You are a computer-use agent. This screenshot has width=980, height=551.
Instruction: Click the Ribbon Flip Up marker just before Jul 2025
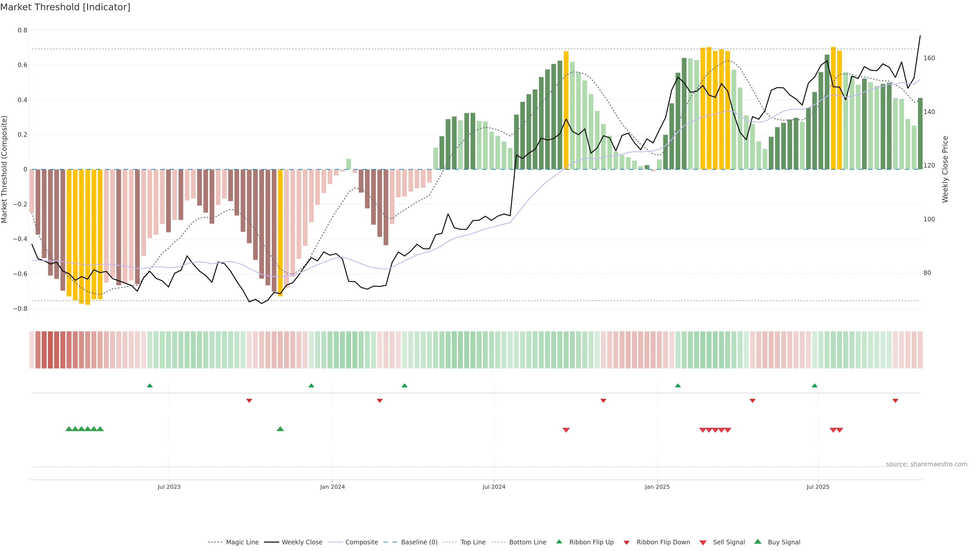click(815, 386)
